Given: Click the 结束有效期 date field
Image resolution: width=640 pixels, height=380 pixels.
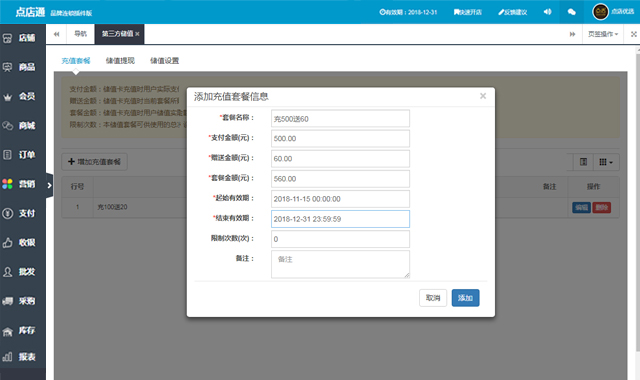Looking at the screenshot, I should pos(340,219).
